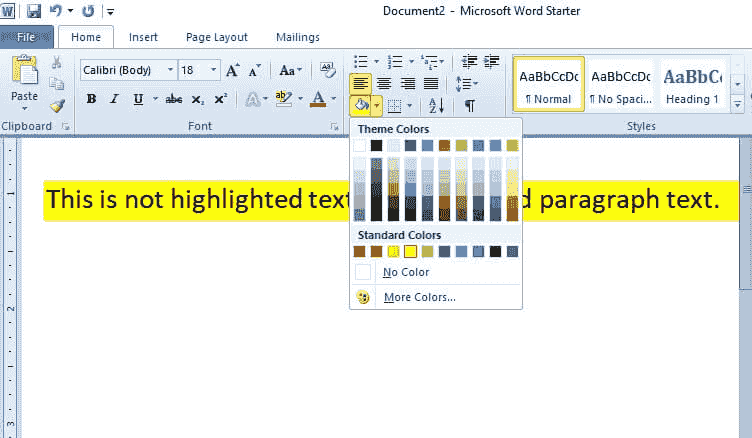Click the Cut scissors icon
This screenshot has height=438, width=752.
[56, 62]
